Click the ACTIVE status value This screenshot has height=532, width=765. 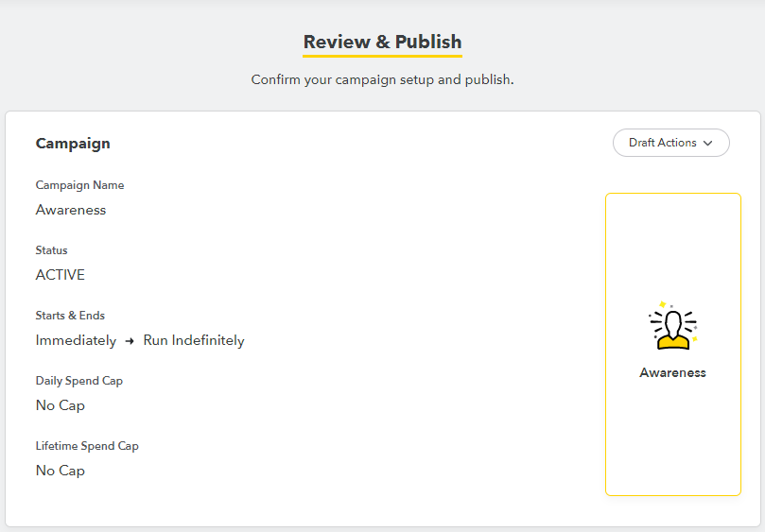(61, 275)
